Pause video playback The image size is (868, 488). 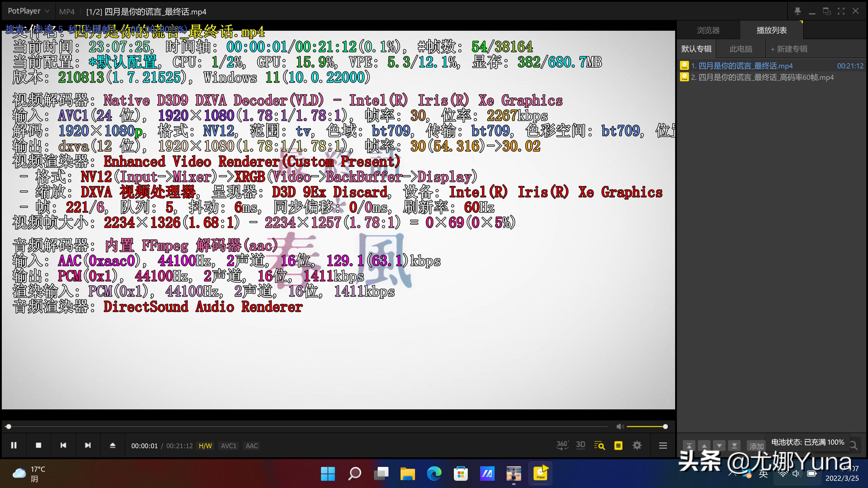[x=14, y=445]
